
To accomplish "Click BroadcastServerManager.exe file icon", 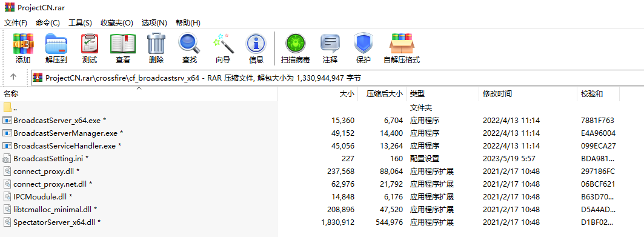I will point(7,133).
